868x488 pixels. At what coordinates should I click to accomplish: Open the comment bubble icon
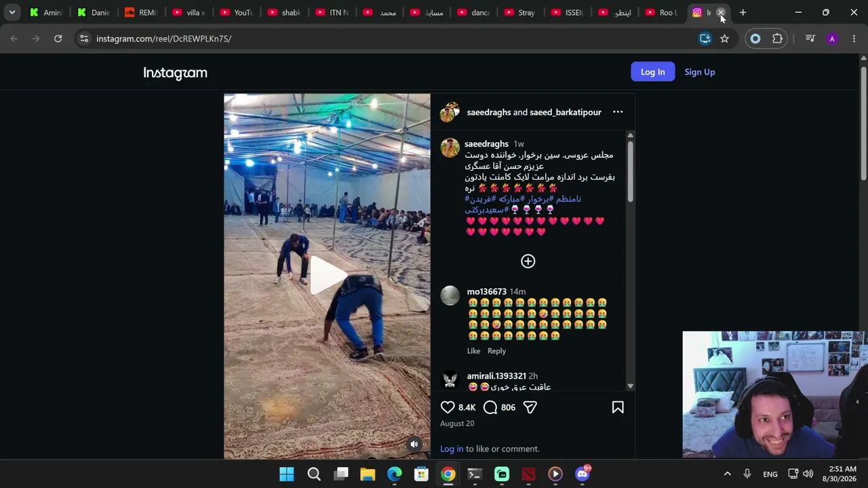coord(490,407)
